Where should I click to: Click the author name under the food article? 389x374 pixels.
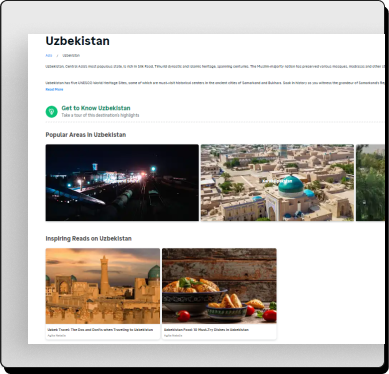(173, 335)
